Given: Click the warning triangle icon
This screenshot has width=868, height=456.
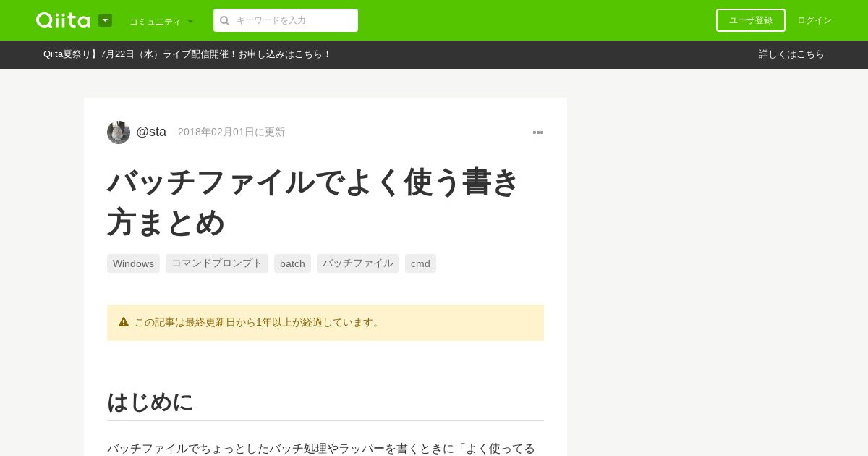Looking at the screenshot, I should pyautogui.click(x=124, y=322).
